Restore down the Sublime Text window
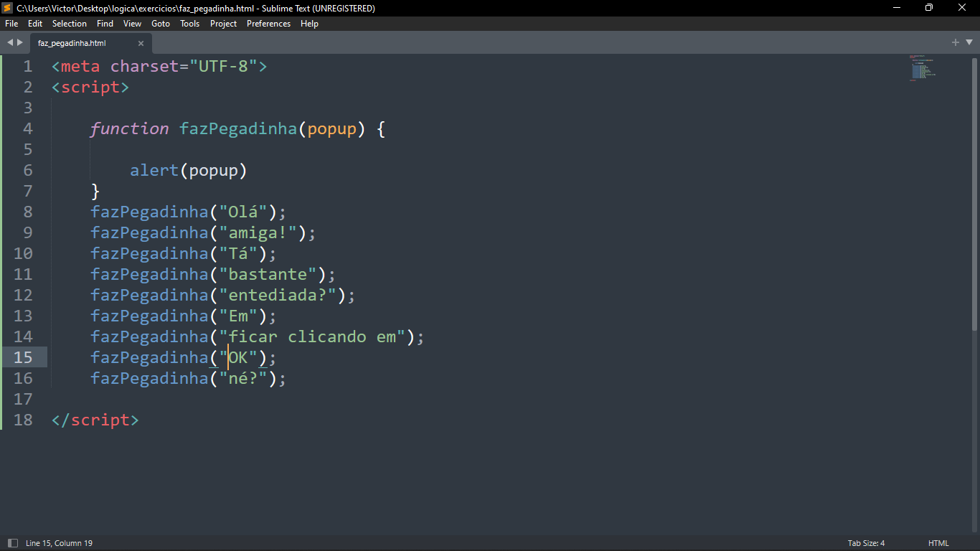980x551 pixels. tap(929, 8)
